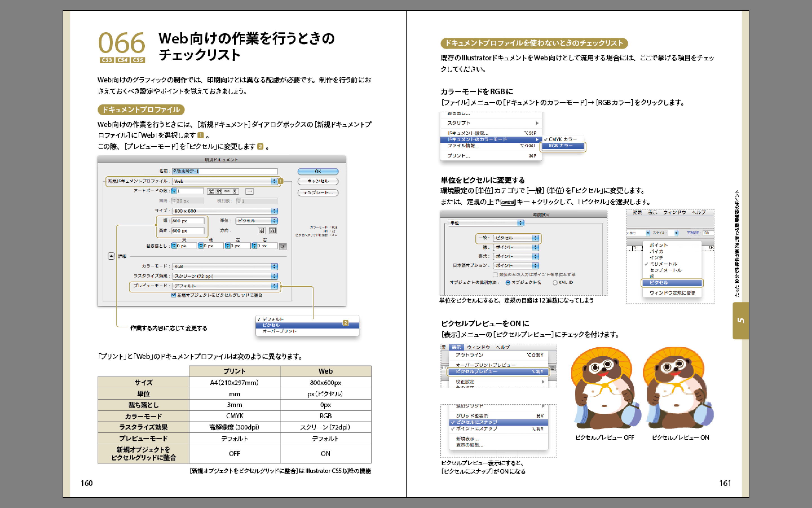812x508 pixels.
Task: Open the 効果 menu in menu bar
Action: pos(637,212)
